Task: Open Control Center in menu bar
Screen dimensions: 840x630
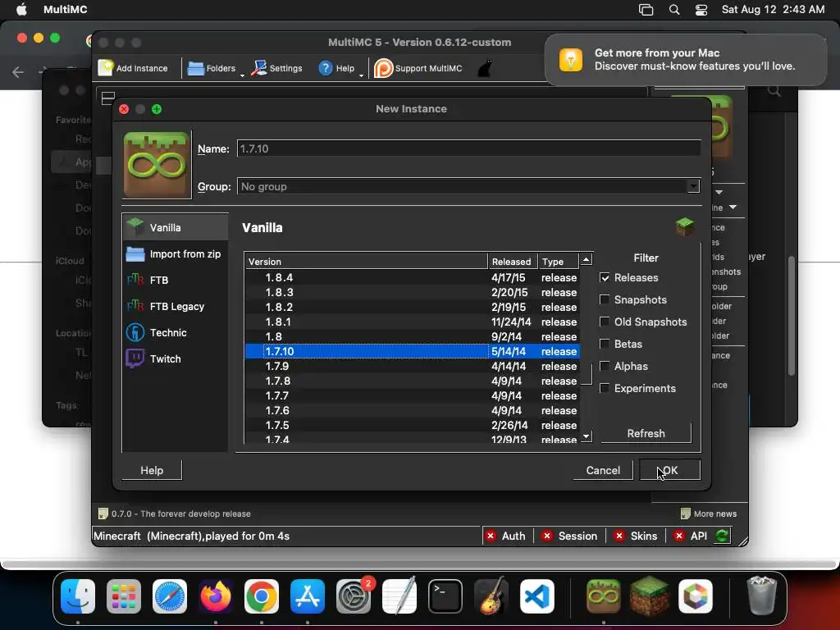Action: (x=701, y=10)
